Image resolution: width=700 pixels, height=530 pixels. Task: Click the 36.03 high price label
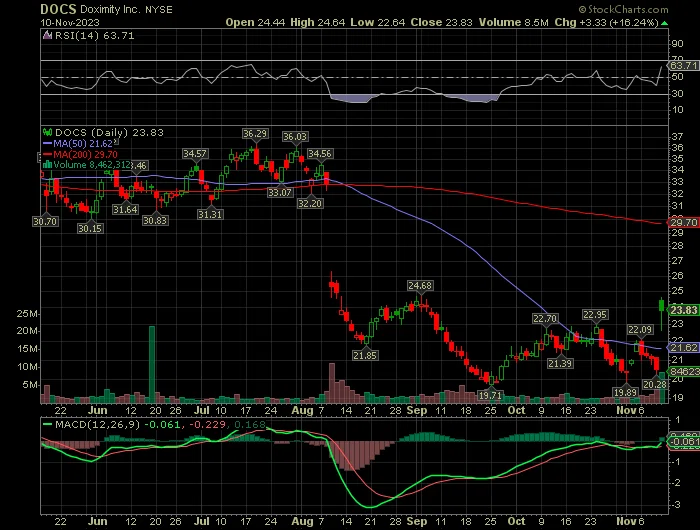295,137
